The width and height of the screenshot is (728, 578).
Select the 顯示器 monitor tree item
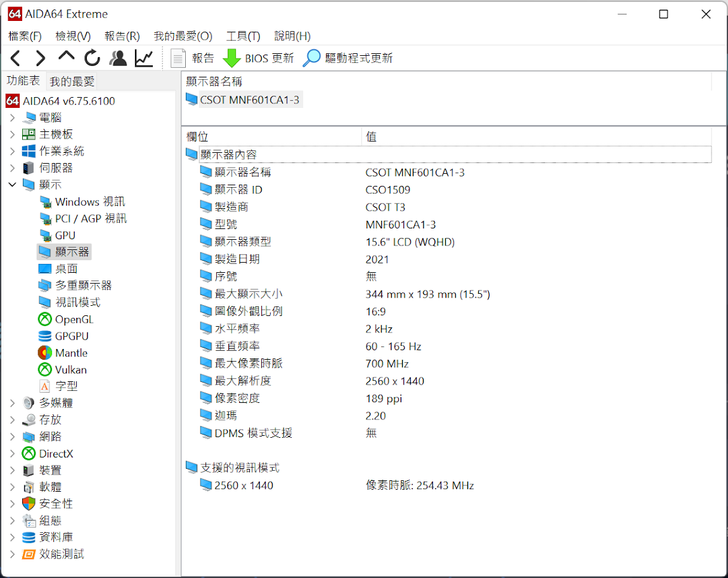click(64, 252)
